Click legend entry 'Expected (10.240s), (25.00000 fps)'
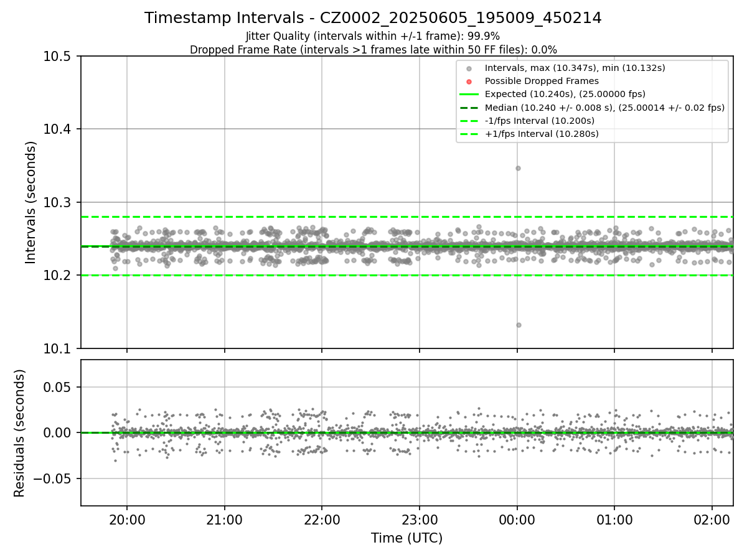The width and height of the screenshot is (747, 560). 565,95
